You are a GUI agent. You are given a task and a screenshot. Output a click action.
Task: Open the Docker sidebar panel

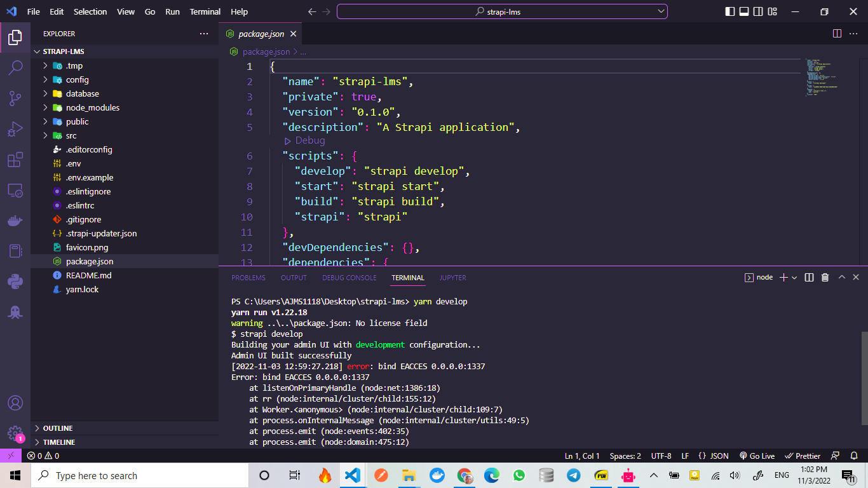pyautogui.click(x=15, y=221)
